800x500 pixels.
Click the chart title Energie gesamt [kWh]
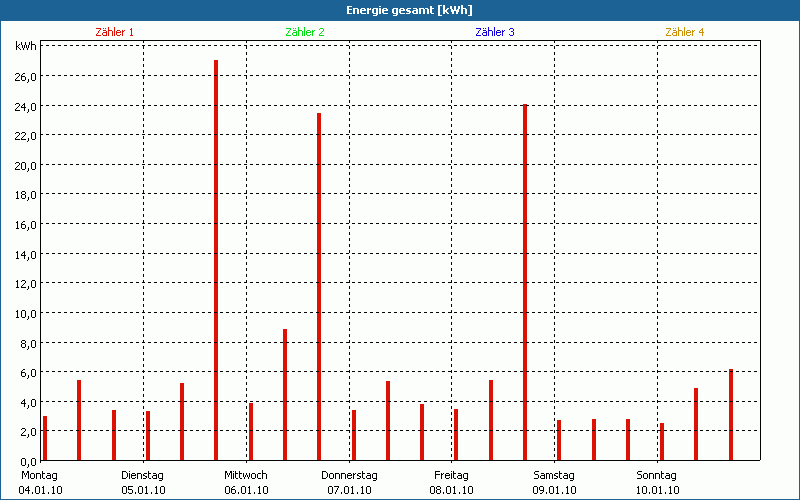[409, 10]
